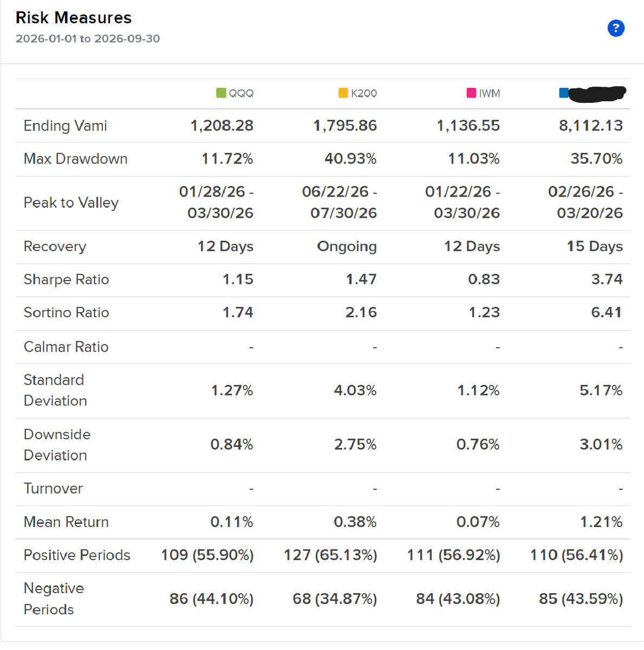Click the green QQQ legend swatch

(x=220, y=93)
